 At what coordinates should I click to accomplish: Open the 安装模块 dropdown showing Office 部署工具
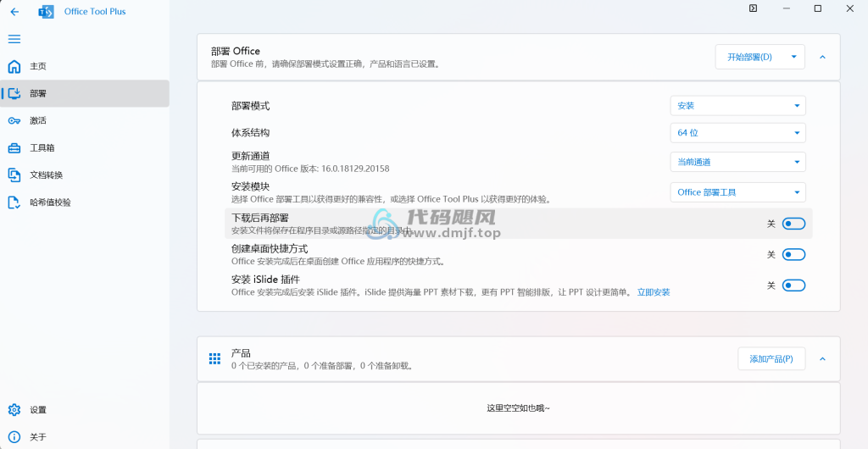click(x=738, y=192)
